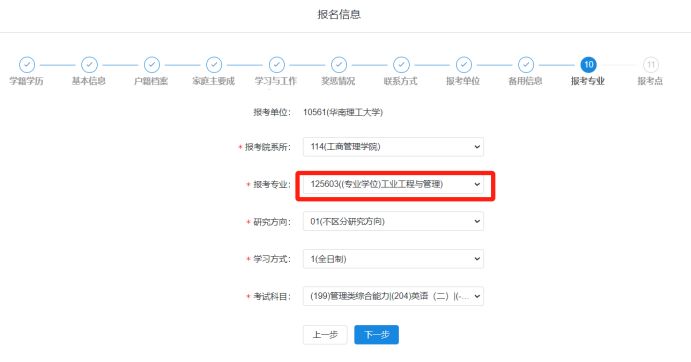The width and height of the screenshot is (691, 362).
Task: Click the 奖惩情况 step check icon
Action: (339, 65)
